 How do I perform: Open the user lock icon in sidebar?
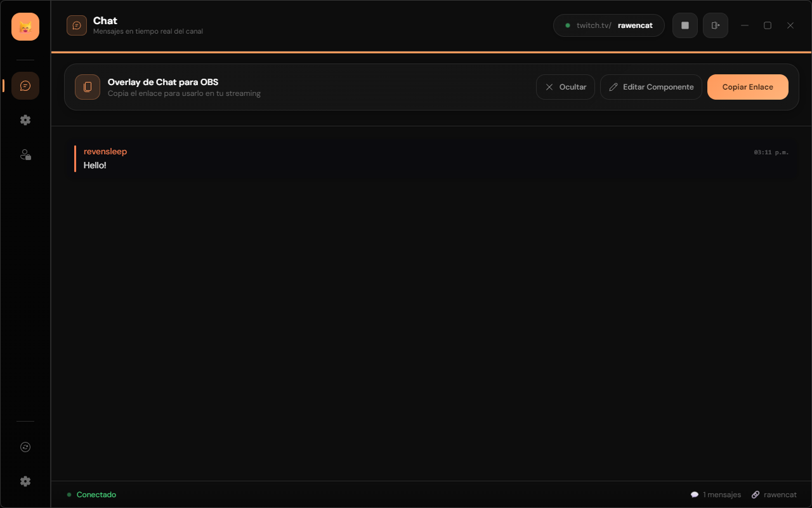(25, 154)
